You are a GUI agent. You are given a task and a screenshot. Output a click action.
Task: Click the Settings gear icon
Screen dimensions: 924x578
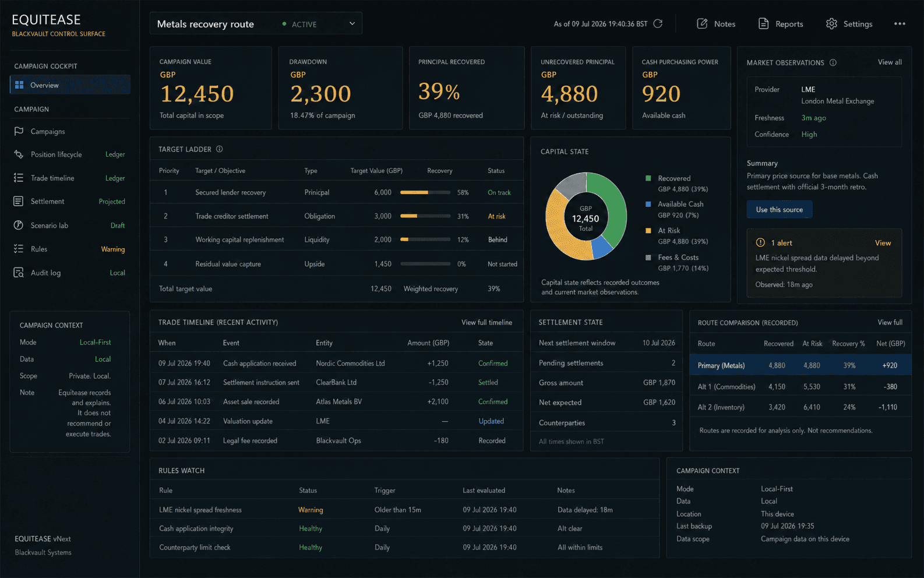[831, 24]
